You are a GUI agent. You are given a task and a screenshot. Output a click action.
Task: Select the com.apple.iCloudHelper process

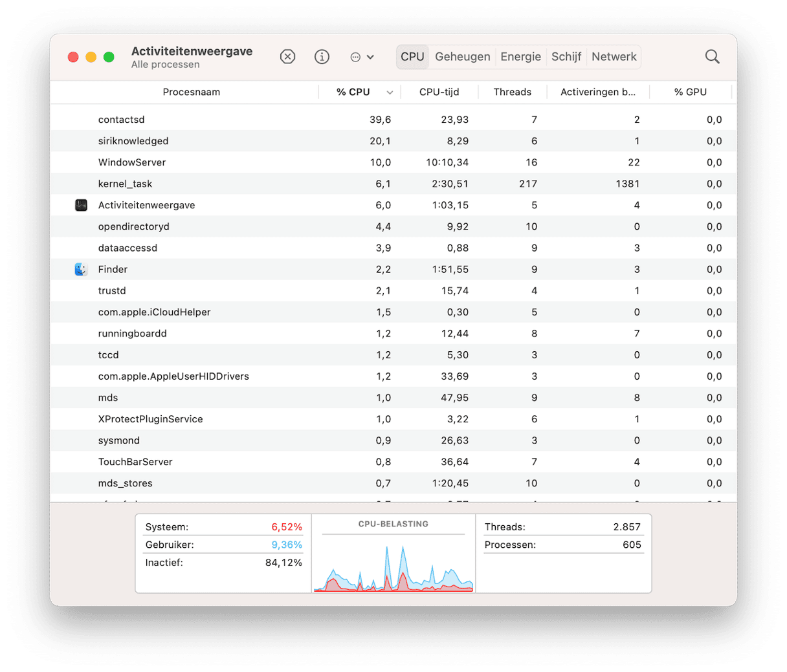tap(393, 312)
